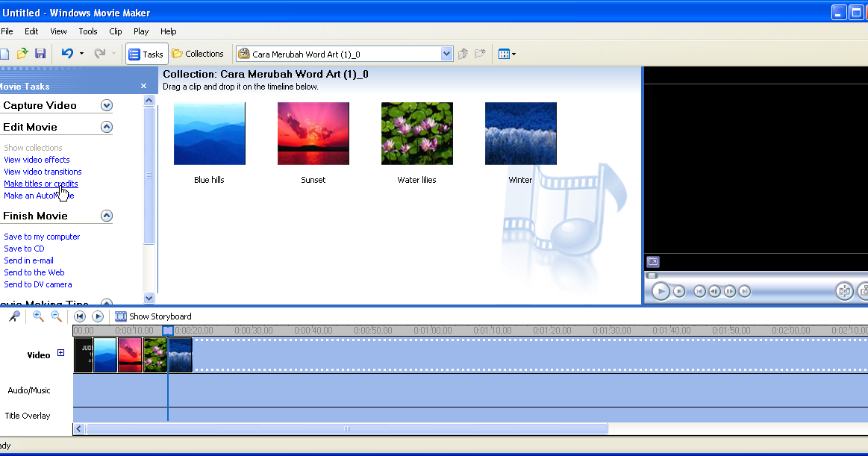Select the Blue hills thumbnail
Screen dimensions: 868x456
(209, 134)
